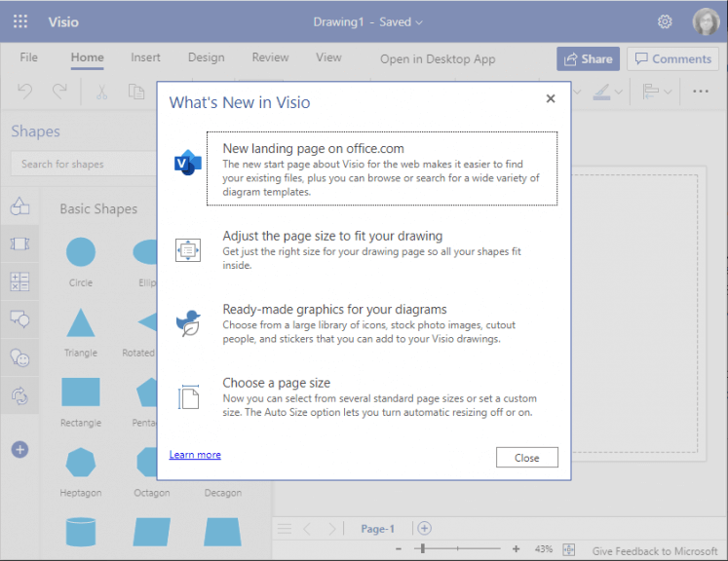Go to next page arrow

[x=332, y=529]
